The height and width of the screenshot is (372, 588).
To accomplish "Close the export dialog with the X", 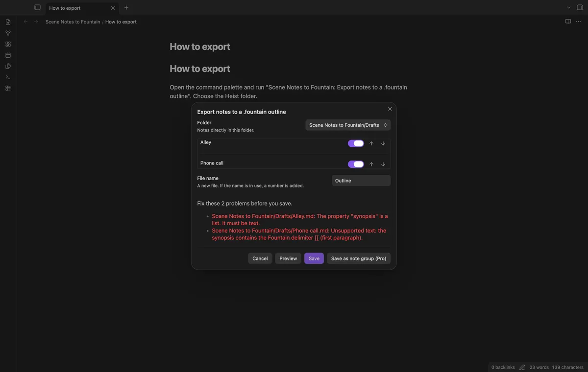I will point(390,109).
